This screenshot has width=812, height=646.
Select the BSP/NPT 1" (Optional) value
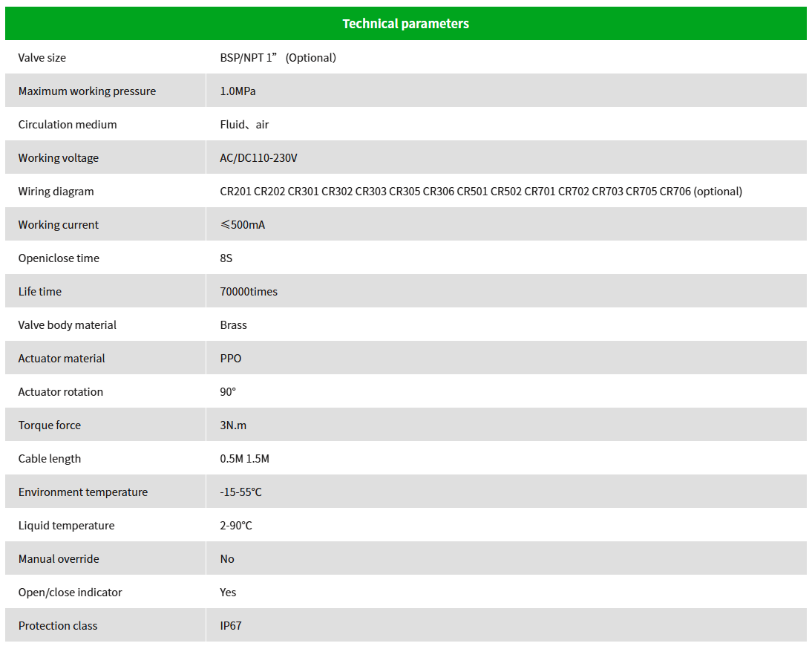(278, 58)
